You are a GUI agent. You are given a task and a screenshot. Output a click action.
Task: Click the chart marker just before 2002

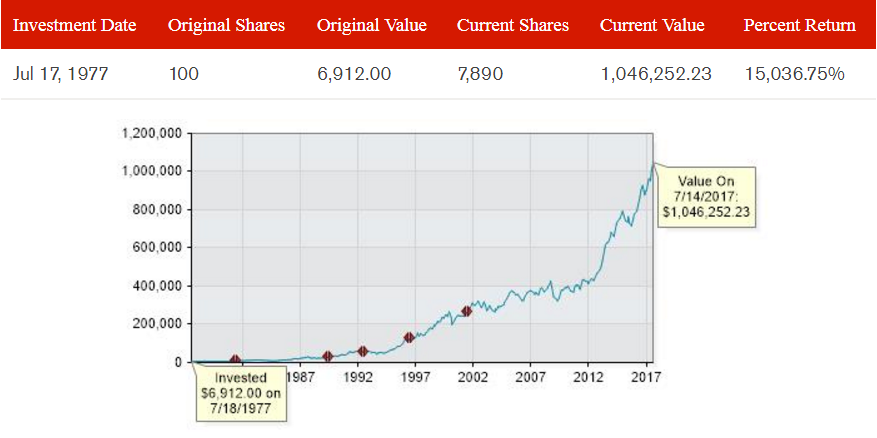(466, 311)
